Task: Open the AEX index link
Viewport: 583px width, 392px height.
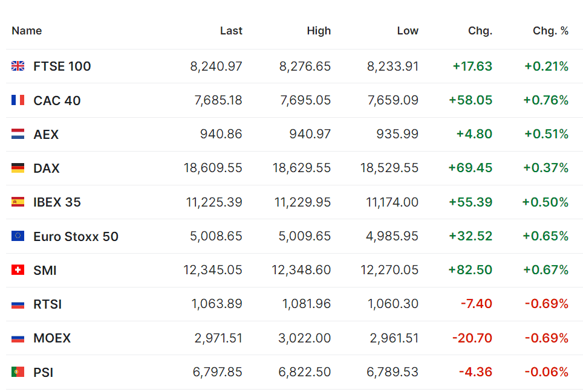Action: pyautogui.click(x=46, y=134)
